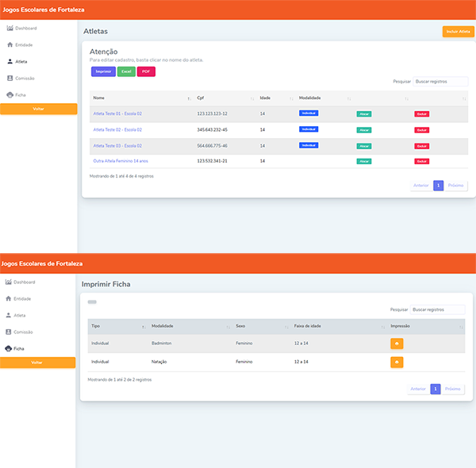The height and width of the screenshot is (468, 476).
Task: Click the printer icon for the Badminton row
Action: [x=397, y=343]
